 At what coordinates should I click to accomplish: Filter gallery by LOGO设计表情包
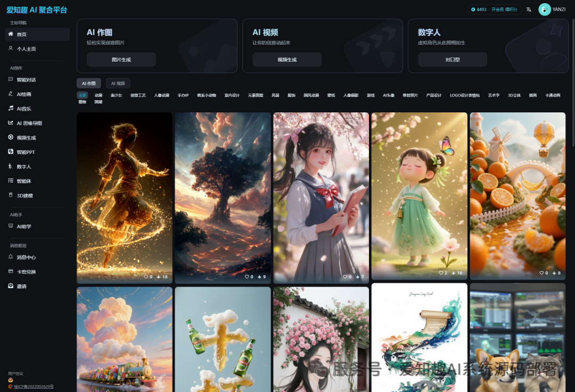(465, 95)
